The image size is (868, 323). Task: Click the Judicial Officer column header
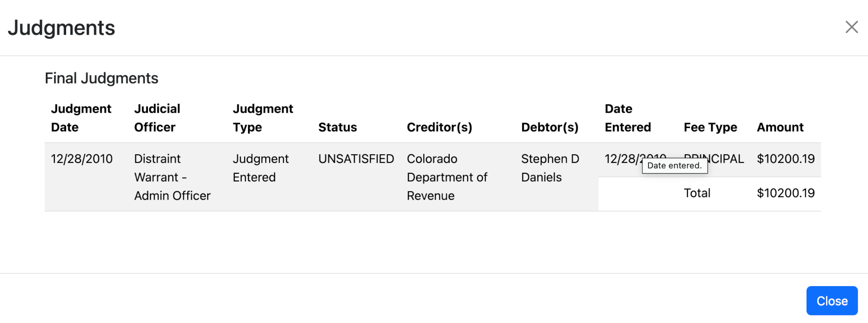pos(157,118)
